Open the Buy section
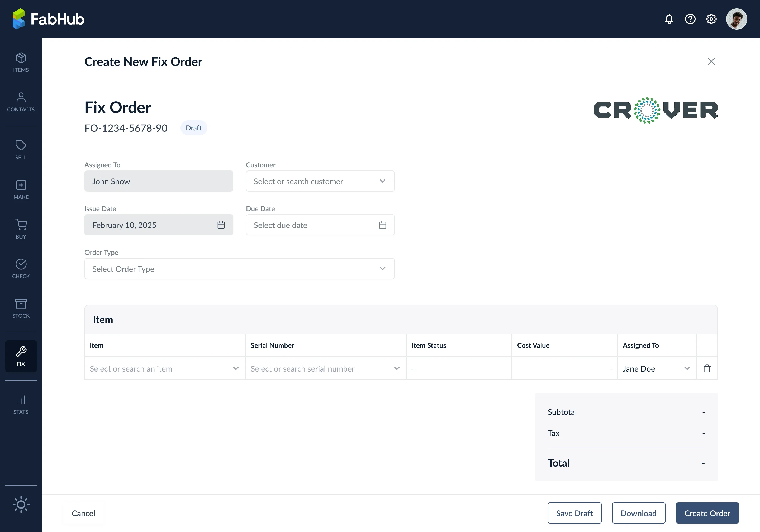The height and width of the screenshot is (532, 760). [x=21, y=229]
